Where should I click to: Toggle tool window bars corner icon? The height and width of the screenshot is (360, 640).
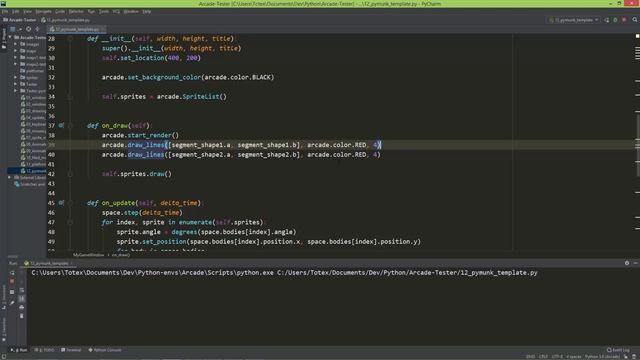coord(3,357)
